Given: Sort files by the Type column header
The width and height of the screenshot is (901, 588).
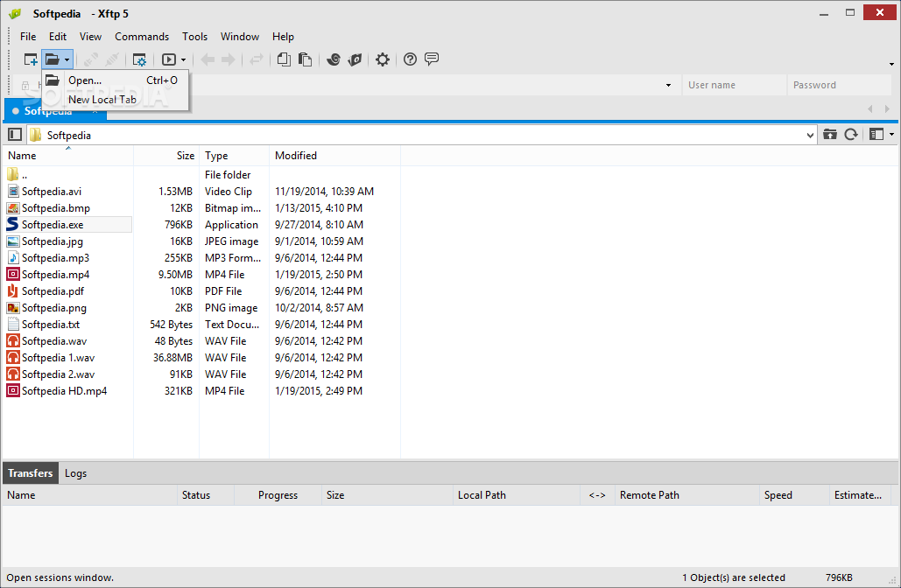Looking at the screenshot, I should [x=235, y=156].
